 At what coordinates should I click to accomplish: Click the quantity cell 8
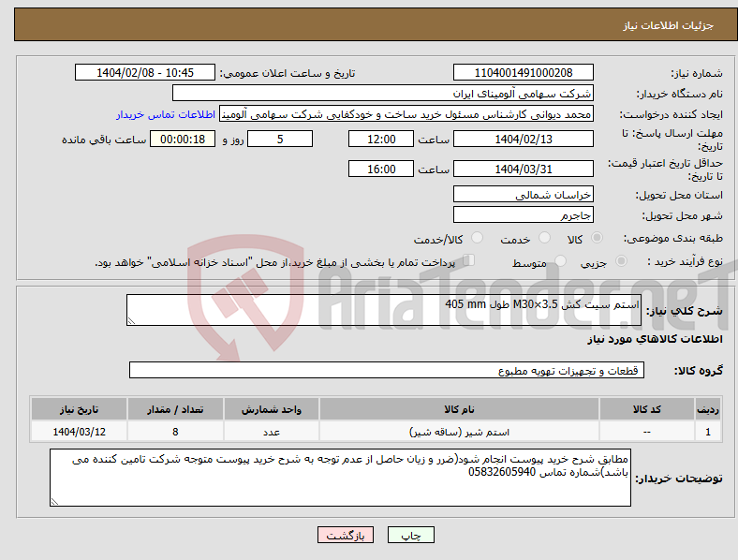[175, 432]
